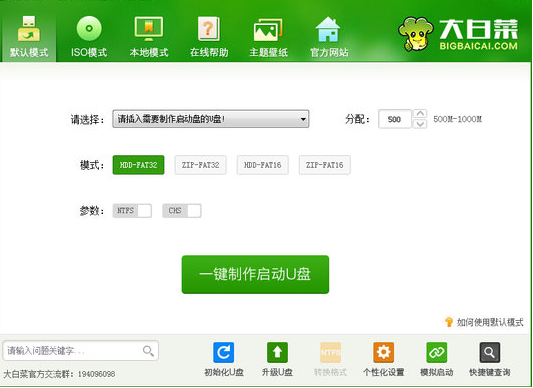Open 如何使用默认模式 help link
Image resolution: width=533 pixels, height=388 pixels.
pos(490,322)
